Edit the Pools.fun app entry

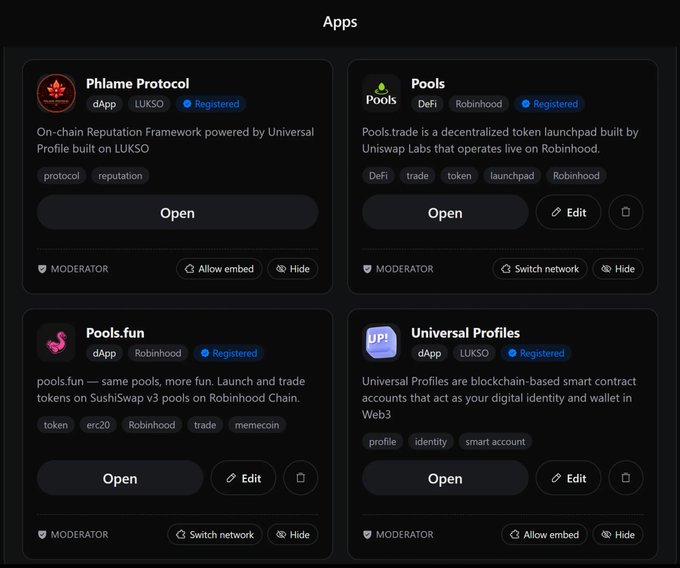point(243,478)
